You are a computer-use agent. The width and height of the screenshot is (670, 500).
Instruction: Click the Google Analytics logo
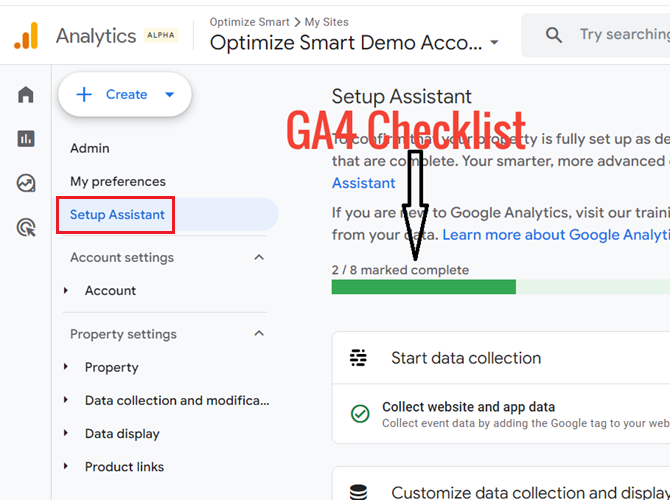(26, 36)
